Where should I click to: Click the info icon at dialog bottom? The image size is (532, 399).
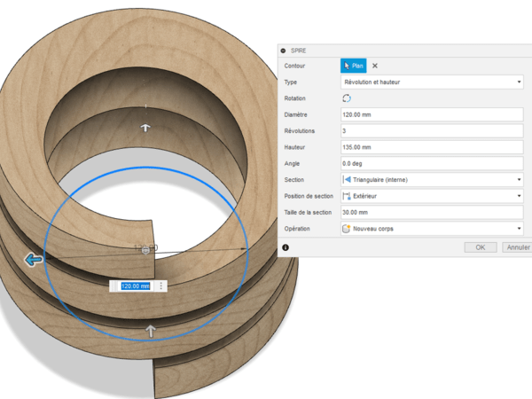click(286, 247)
